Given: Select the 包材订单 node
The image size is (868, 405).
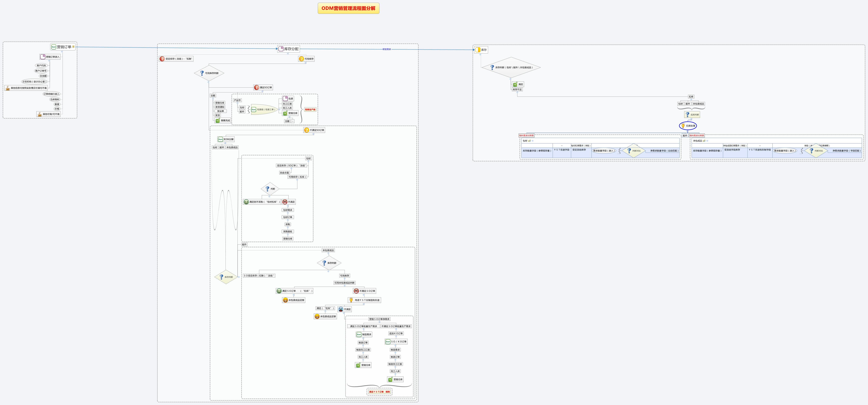Looking at the screenshot, I should coord(288,217).
